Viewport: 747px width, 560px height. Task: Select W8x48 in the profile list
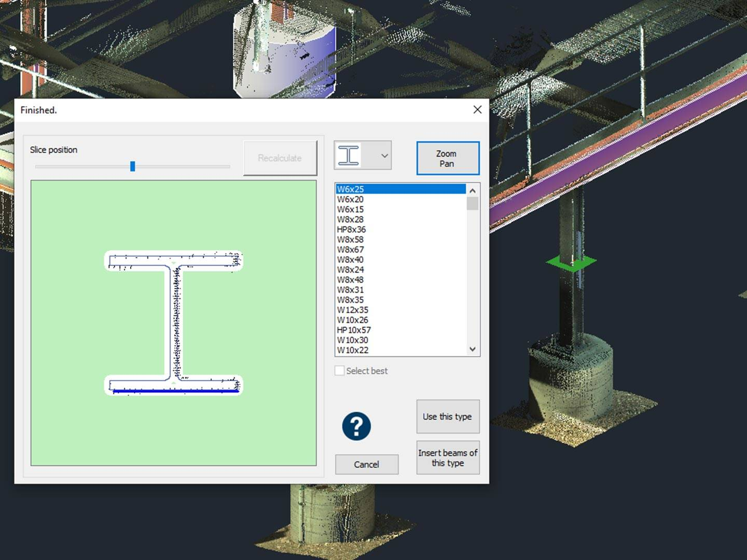point(401,279)
